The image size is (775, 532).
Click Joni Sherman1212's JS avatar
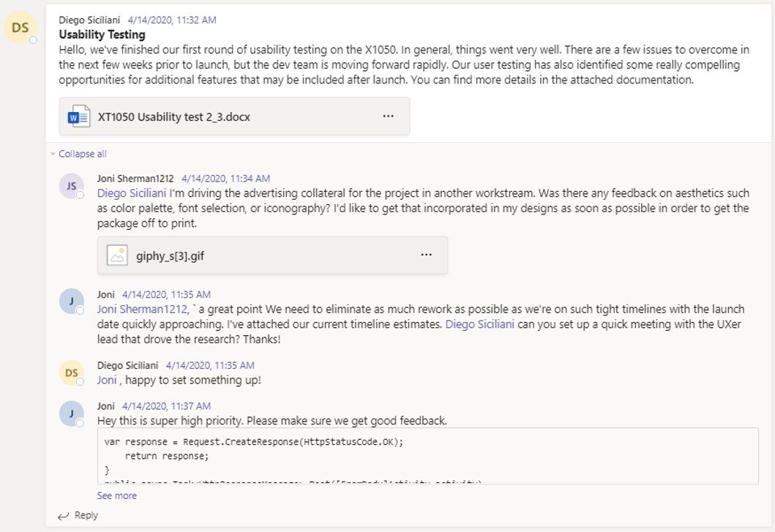click(72, 186)
